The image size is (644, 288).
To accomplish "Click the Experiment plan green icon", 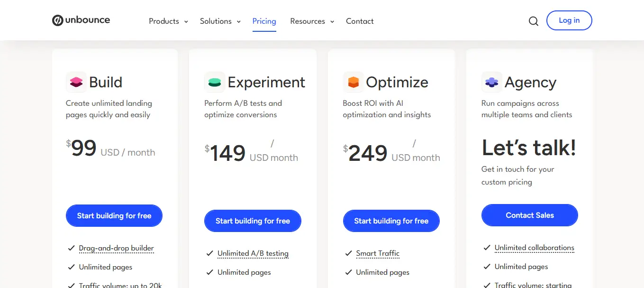I will tap(214, 82).
